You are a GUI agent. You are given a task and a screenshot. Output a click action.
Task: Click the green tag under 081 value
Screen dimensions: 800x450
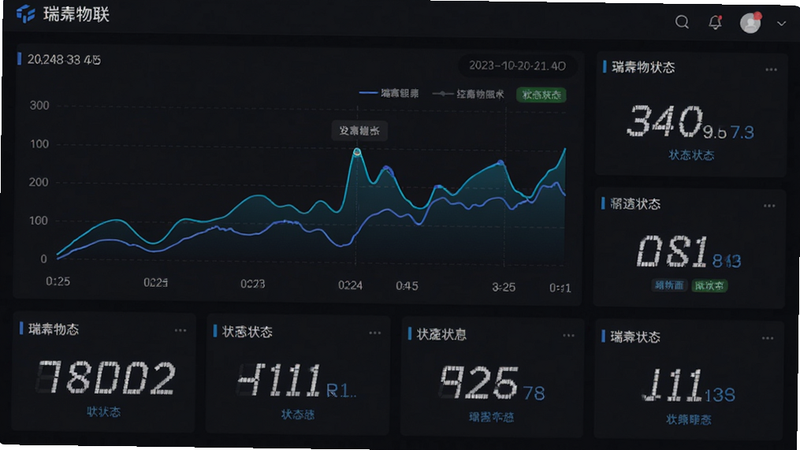[x=709, y=286]
